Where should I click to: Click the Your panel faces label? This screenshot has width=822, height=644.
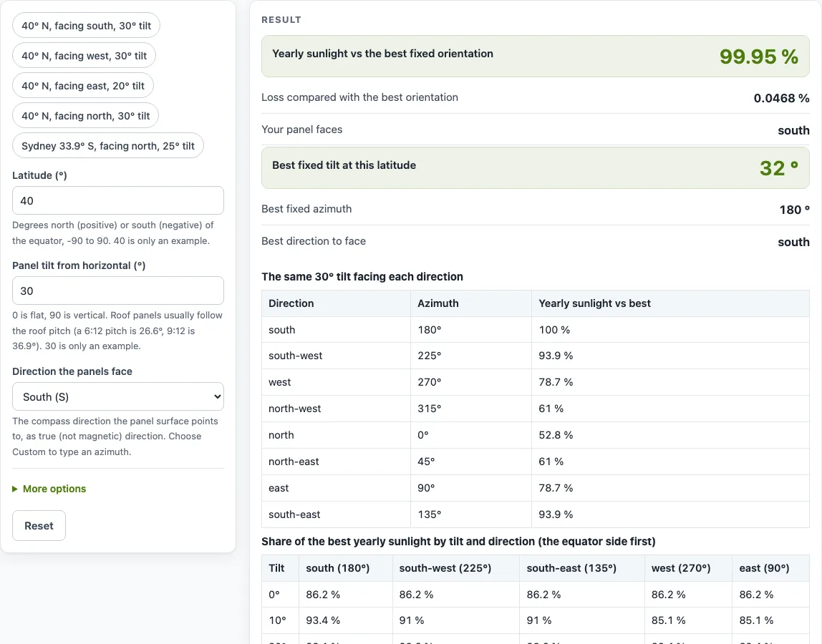302,130
